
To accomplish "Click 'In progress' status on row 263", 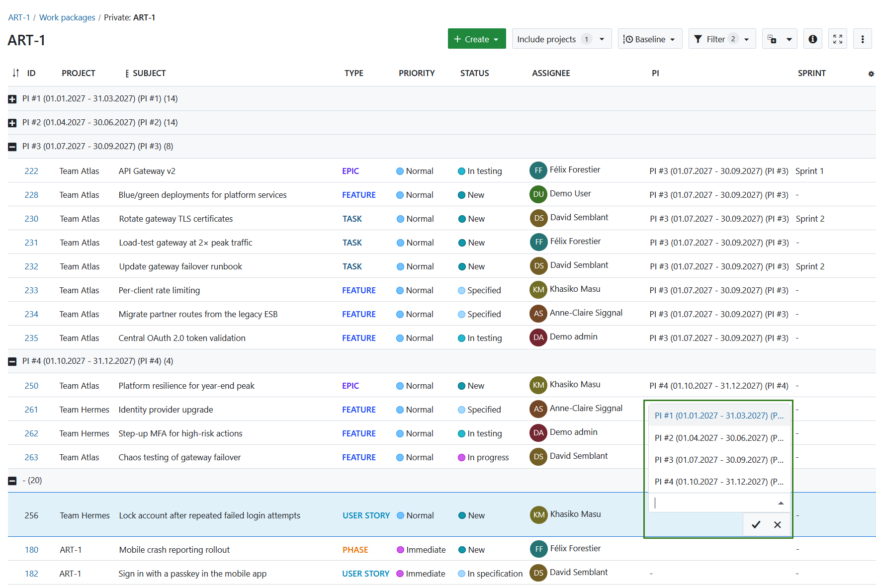I will click(483, 457).
